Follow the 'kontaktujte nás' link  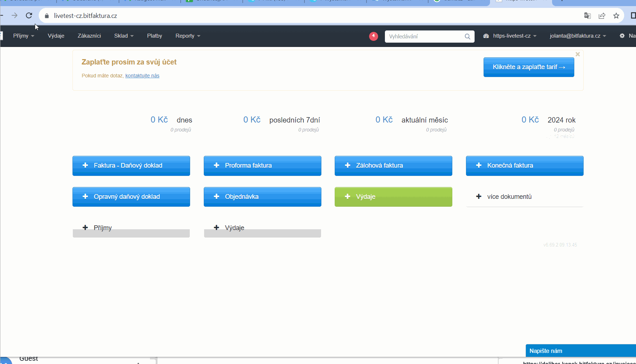[x=142, y=76]
